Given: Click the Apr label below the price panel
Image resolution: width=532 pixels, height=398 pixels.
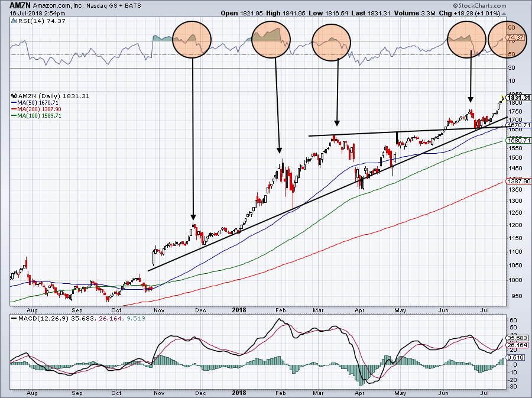Looking at the screenshot, I should coord(359,310).
